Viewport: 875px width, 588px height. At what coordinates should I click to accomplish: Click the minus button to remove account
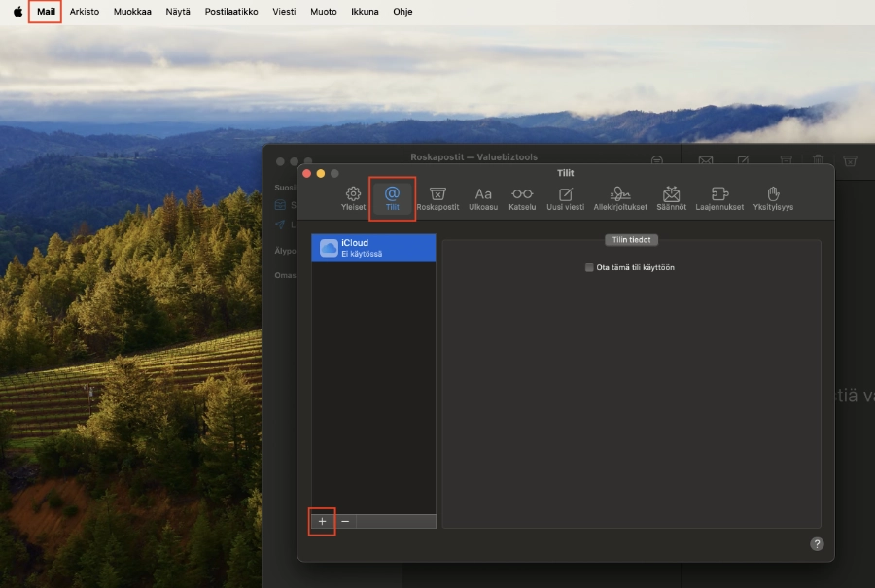(x=345, y=521)
